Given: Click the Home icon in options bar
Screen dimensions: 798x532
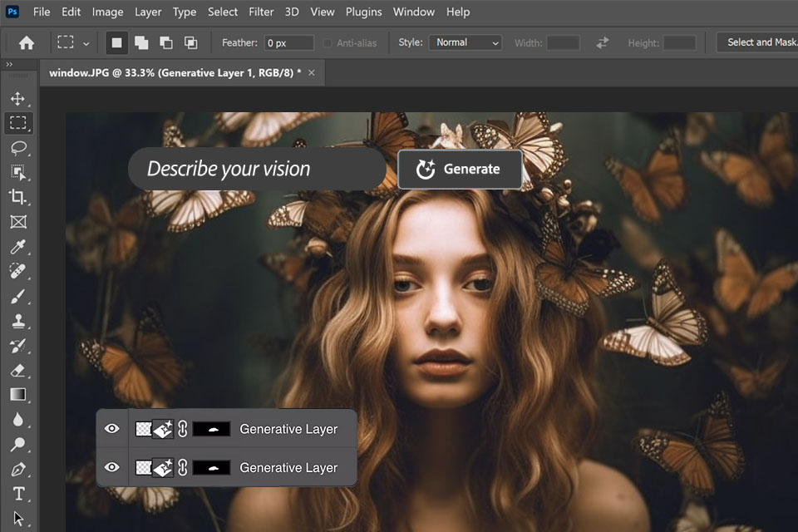Looking at the screenshot, I should click(x=27, y=42).
